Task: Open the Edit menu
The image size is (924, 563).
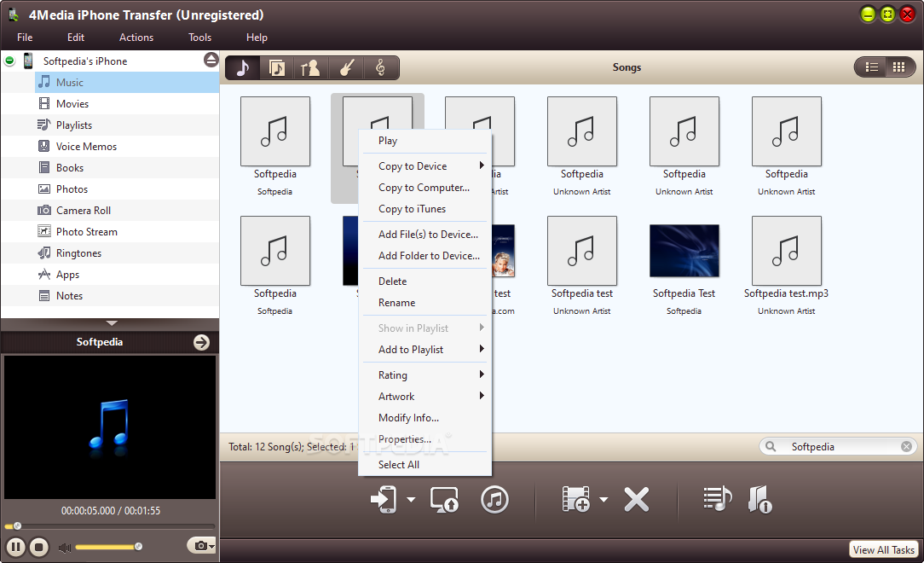Action: point(75,38)
